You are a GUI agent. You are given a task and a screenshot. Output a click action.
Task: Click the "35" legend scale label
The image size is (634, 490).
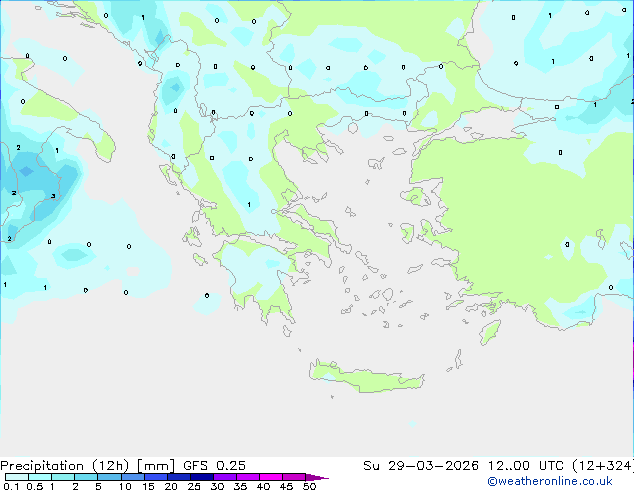click(240, 486)
